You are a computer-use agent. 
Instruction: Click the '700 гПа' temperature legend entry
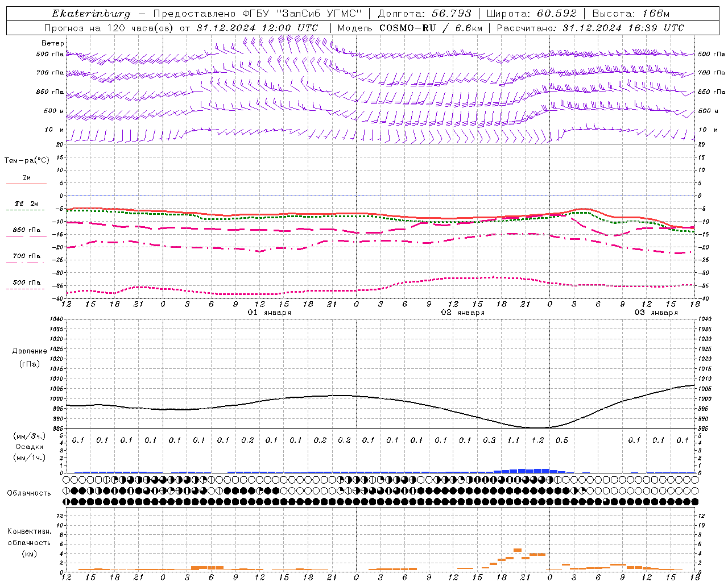click(x=26, y=256)
